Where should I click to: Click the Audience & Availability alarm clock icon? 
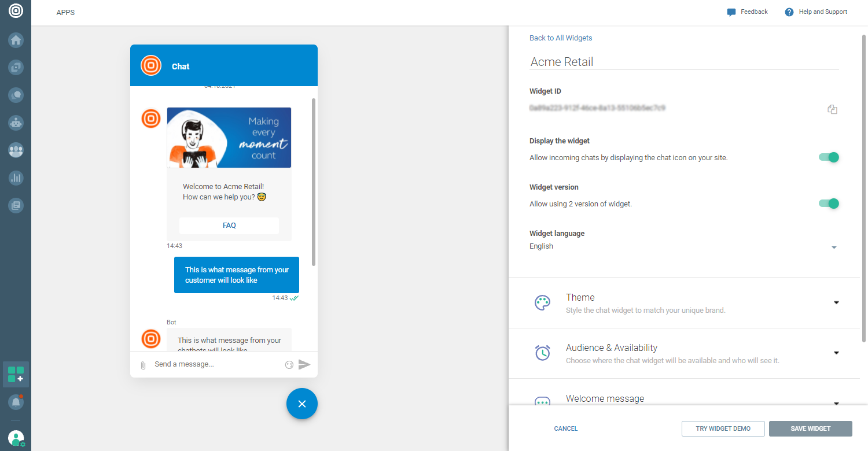pyautogui.click(x=542, y=353)
